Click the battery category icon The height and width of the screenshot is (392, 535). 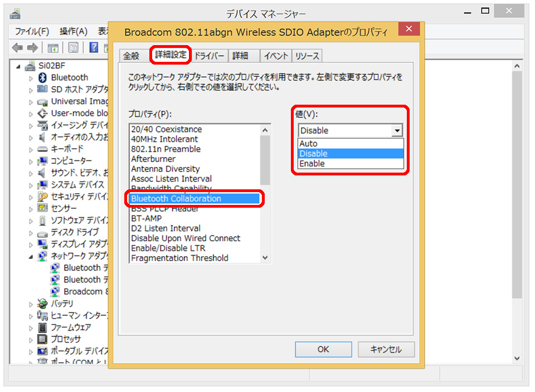[x=42, y=303]
